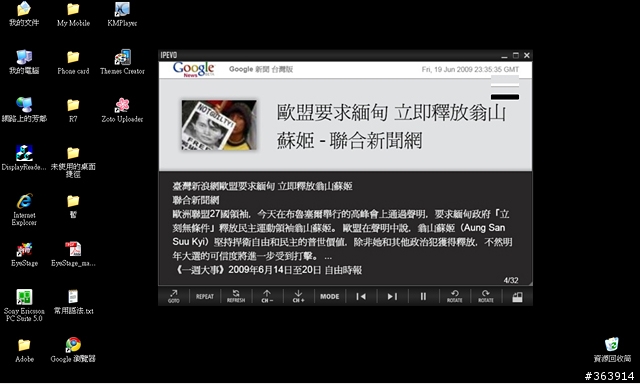Open EyeStage_ma... PDF file

73,254
